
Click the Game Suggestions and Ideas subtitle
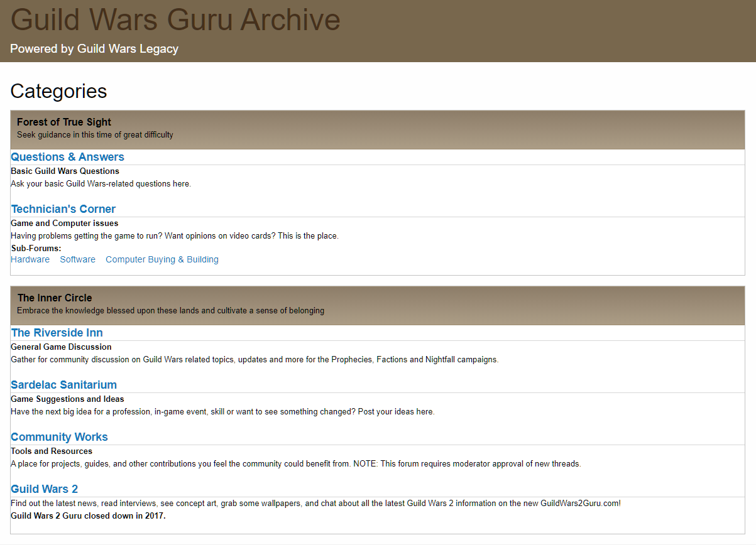67,399
